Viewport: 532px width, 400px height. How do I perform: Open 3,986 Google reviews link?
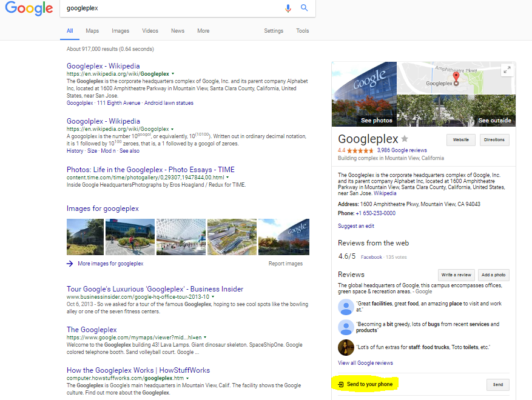[402, 150]
